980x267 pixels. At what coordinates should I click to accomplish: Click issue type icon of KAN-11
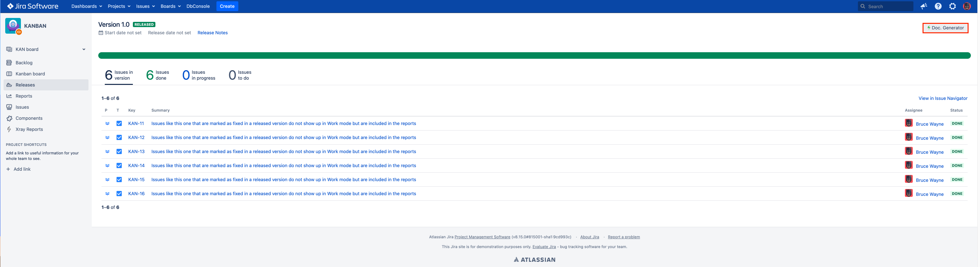tap(119, 124)
